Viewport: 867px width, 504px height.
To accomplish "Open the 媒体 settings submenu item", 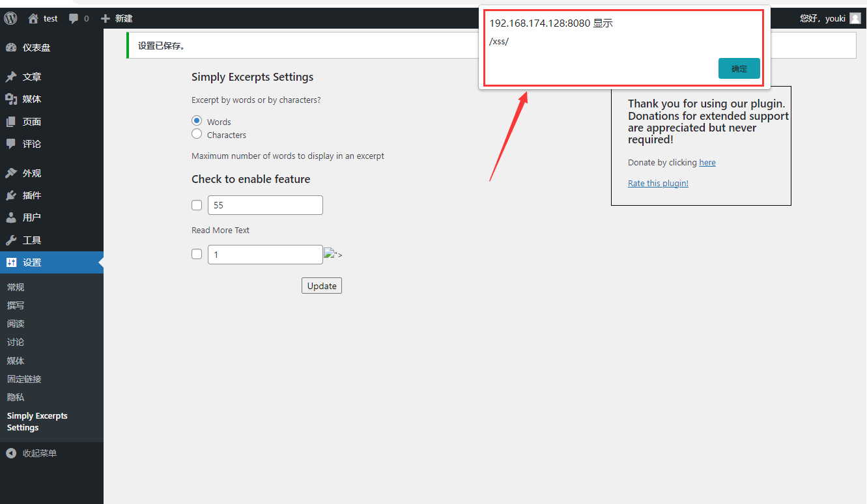I will [x=16, y=361].
